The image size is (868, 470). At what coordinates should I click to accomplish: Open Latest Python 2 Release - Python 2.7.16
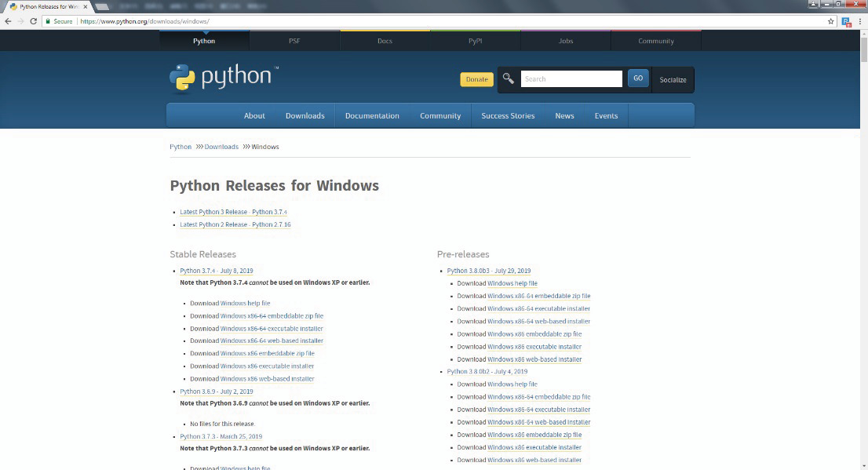235,224
